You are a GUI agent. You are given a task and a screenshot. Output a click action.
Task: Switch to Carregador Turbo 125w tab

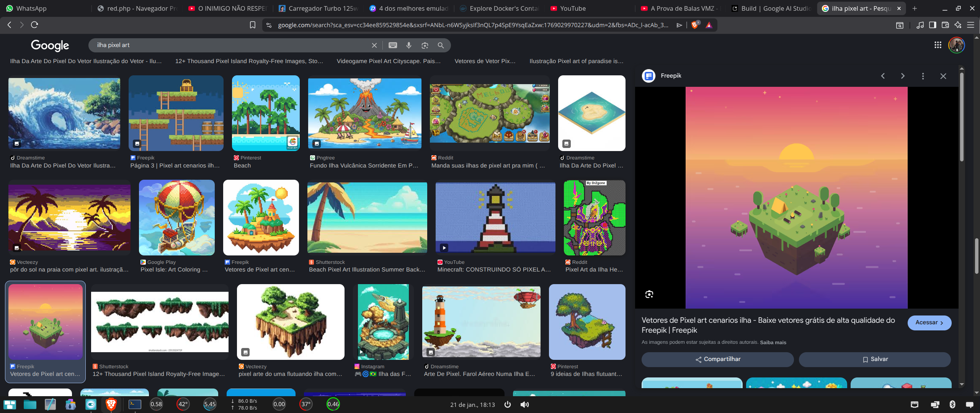tap(319, 8)
